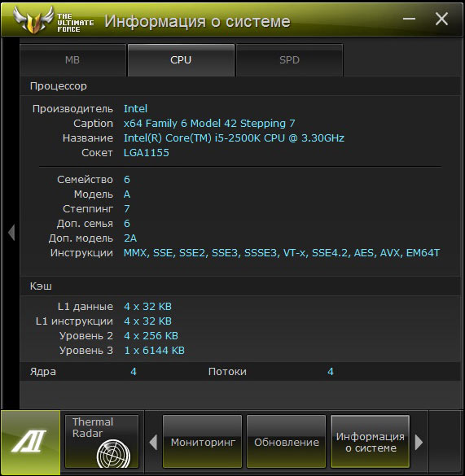
Task: Click the Уровень 3 cache value 1 x 6144 KB
Action: [x=154, y=351]
